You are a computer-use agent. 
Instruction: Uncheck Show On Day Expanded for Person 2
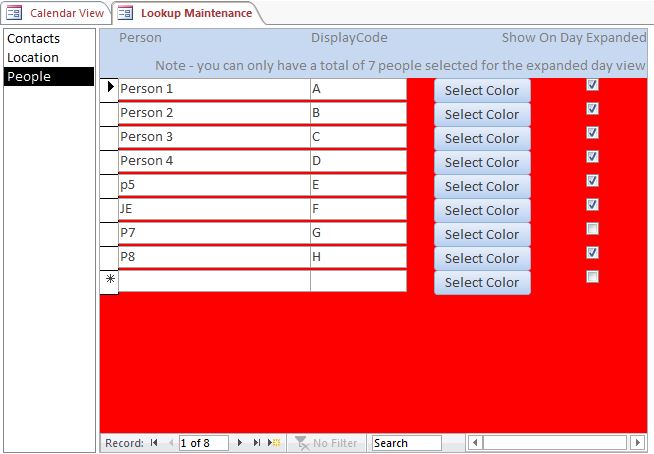pyautogui.click(x=592, y=109)
